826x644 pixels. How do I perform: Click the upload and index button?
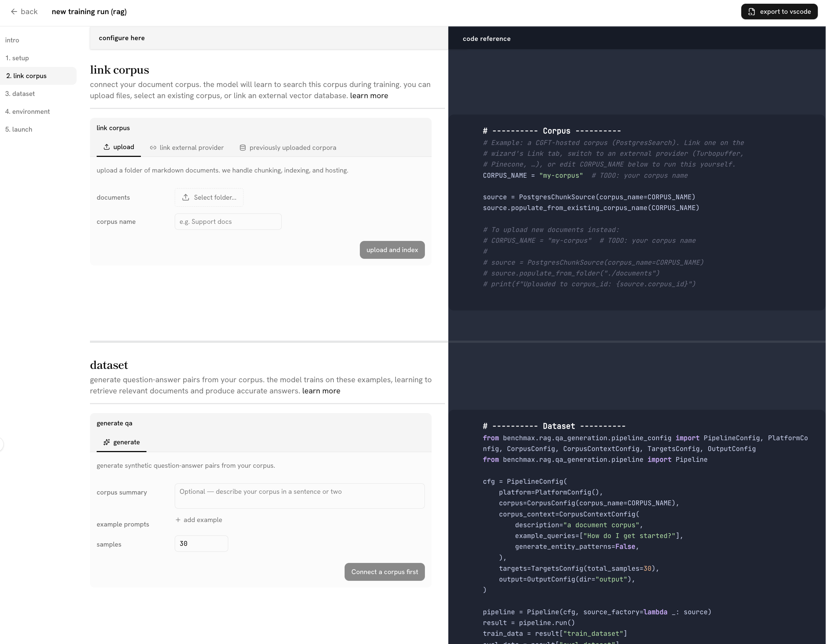click(392, 250)
